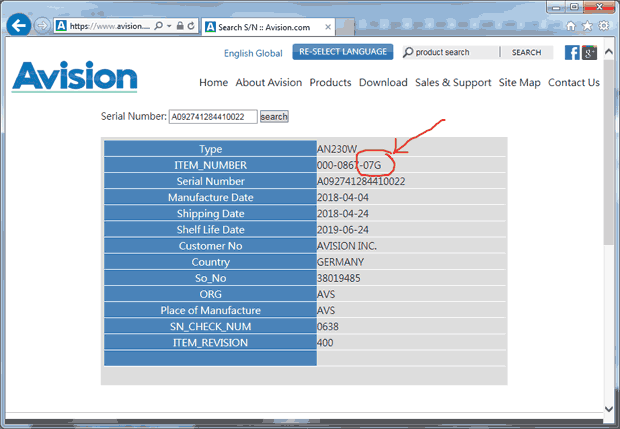The image size is (620, 429).
Task: Open the Google Plus icon link
Action: [589, 53]
